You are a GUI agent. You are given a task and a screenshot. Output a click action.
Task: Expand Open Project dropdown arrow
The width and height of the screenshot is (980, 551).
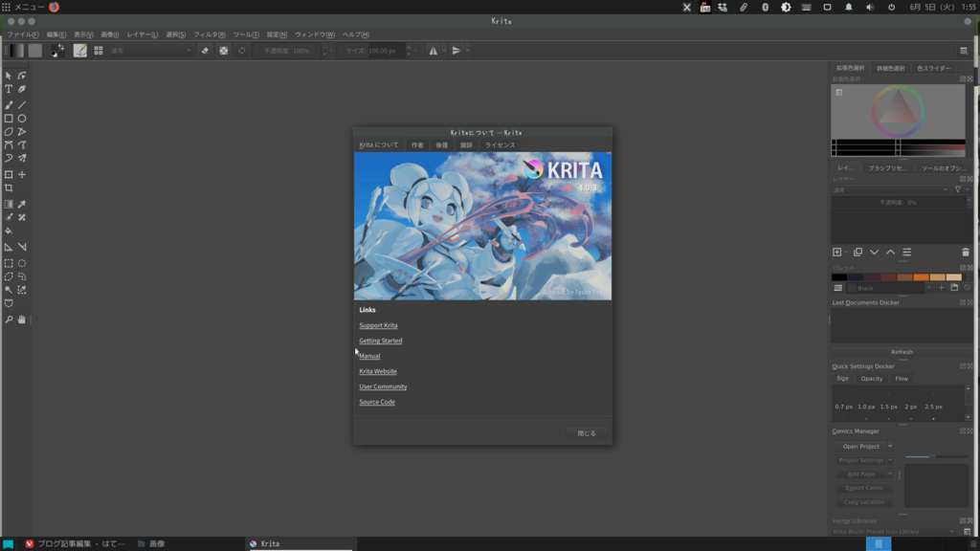[890, 446]
